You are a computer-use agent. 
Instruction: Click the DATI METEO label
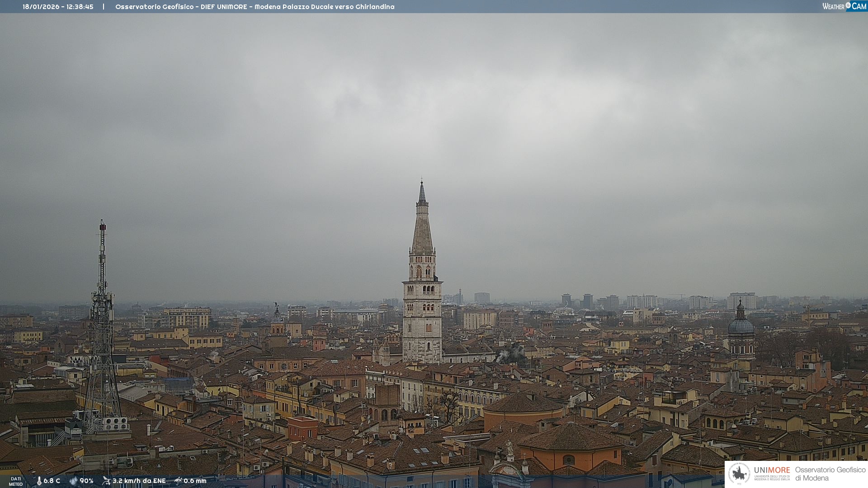[16, 481]
